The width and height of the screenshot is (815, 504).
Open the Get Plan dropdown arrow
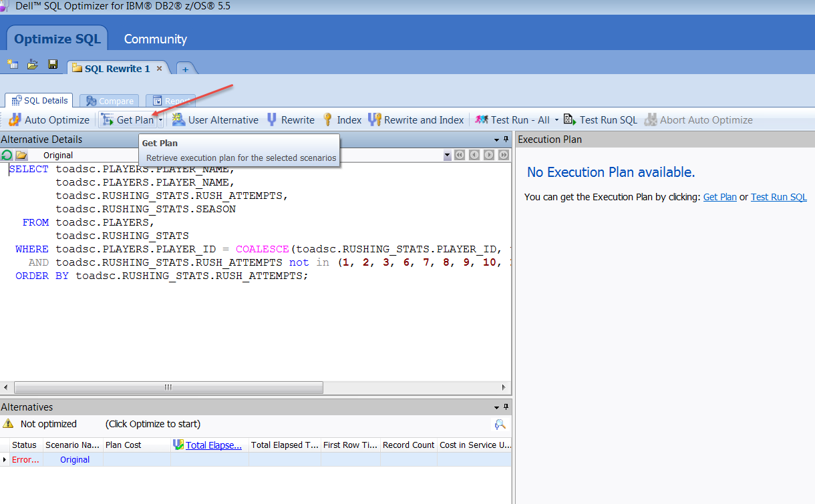(x=160, y=120)
